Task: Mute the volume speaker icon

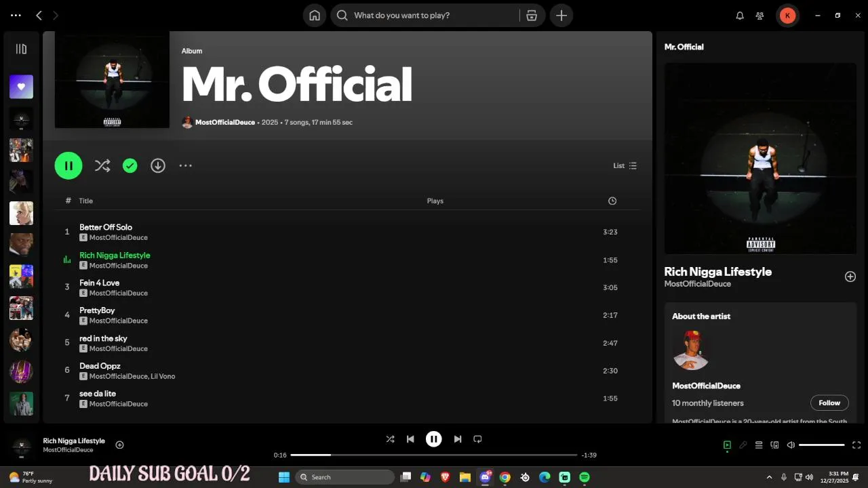Action: click(x=791, y=445)
